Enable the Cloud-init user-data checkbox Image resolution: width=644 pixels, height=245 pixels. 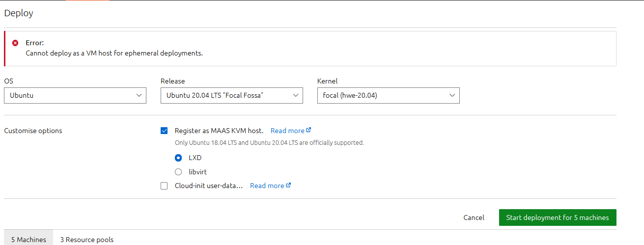(164, 186)
